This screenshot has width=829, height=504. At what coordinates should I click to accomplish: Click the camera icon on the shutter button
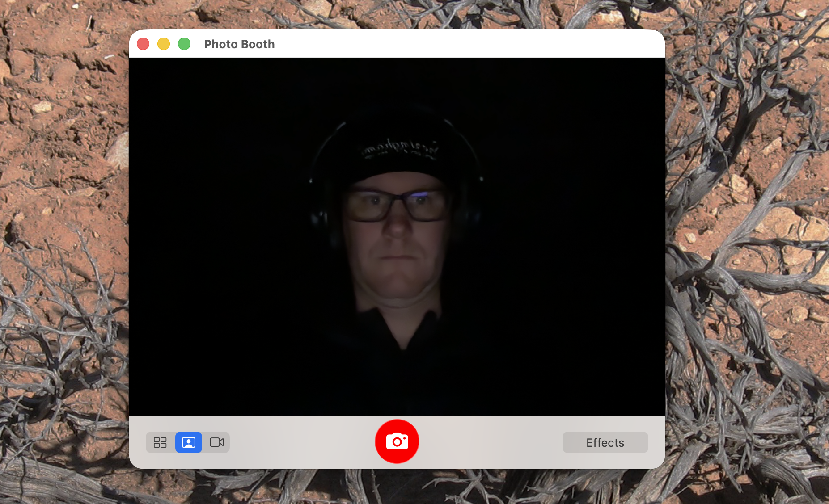coord(397,441)
